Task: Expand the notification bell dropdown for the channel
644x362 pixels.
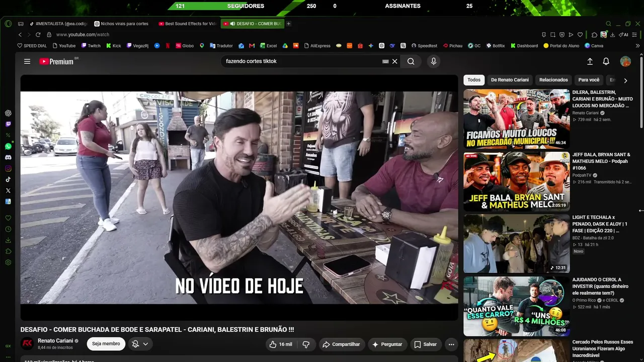Action: click(x=140, y=344)
